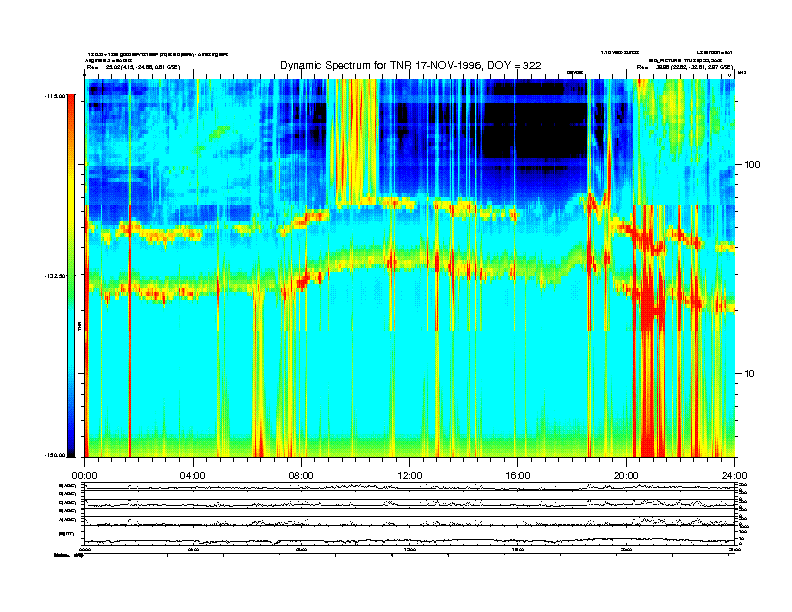Click the "-132.50" color scale label

[54, 276]
